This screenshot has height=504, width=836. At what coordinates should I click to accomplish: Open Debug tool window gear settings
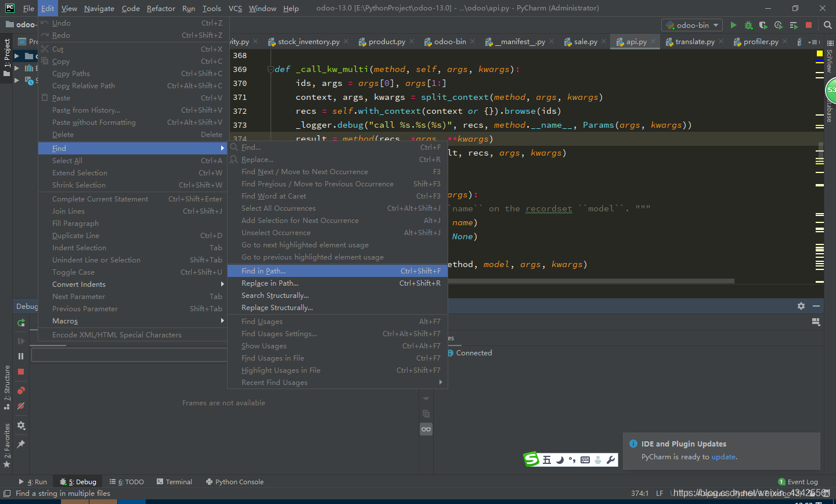(801, 306)
